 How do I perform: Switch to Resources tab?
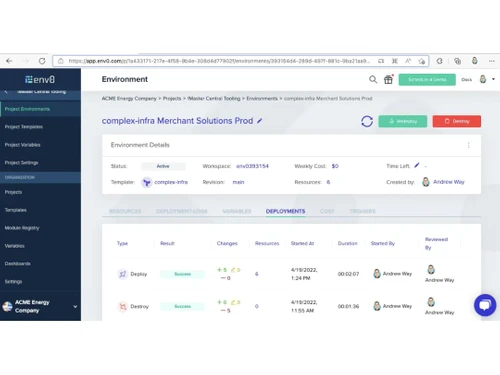125,211
